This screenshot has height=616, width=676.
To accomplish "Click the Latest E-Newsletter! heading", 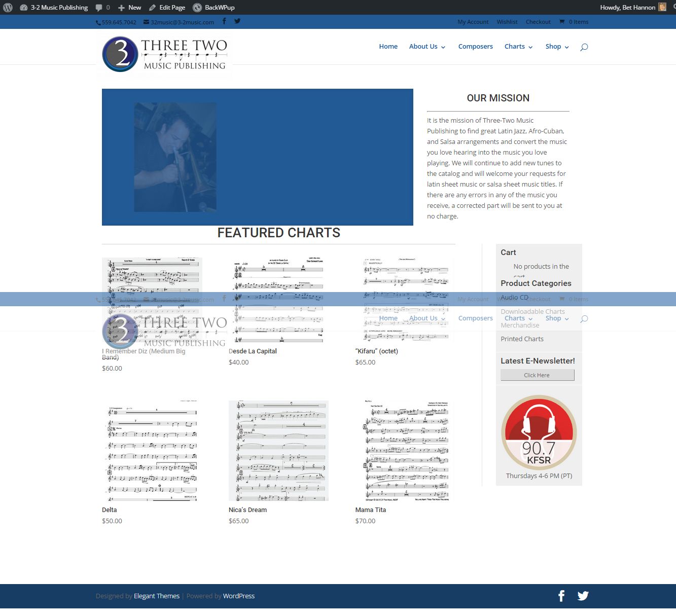I will click(x=538, y=361).
